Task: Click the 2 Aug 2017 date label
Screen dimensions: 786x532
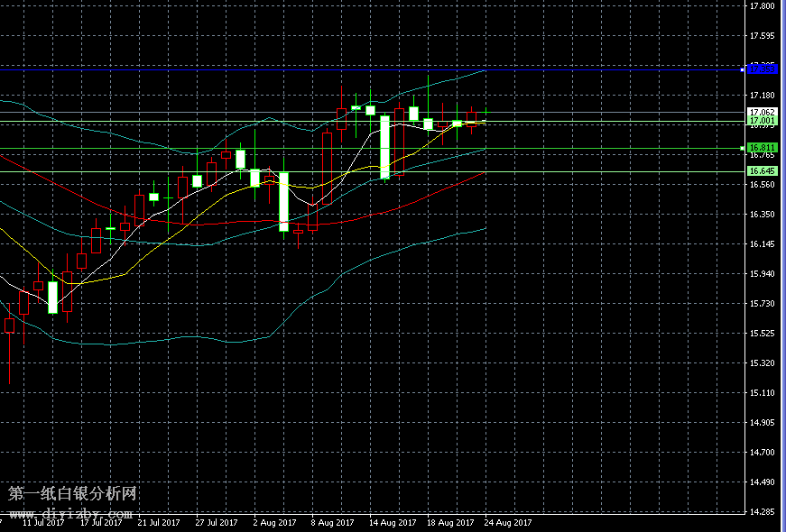Action: pos(275,522)
